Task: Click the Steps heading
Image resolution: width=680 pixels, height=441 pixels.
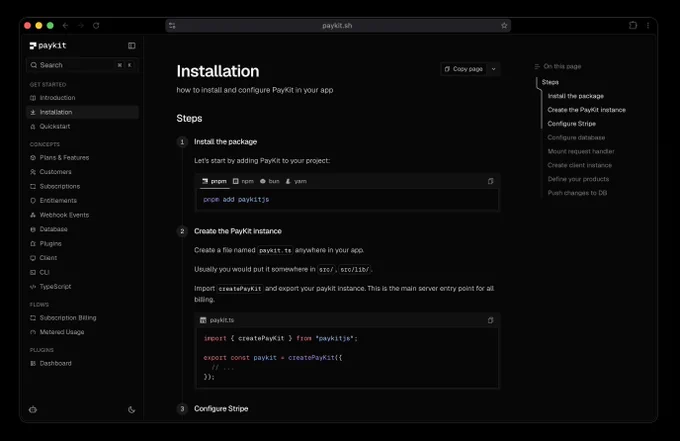Action: 189,118
